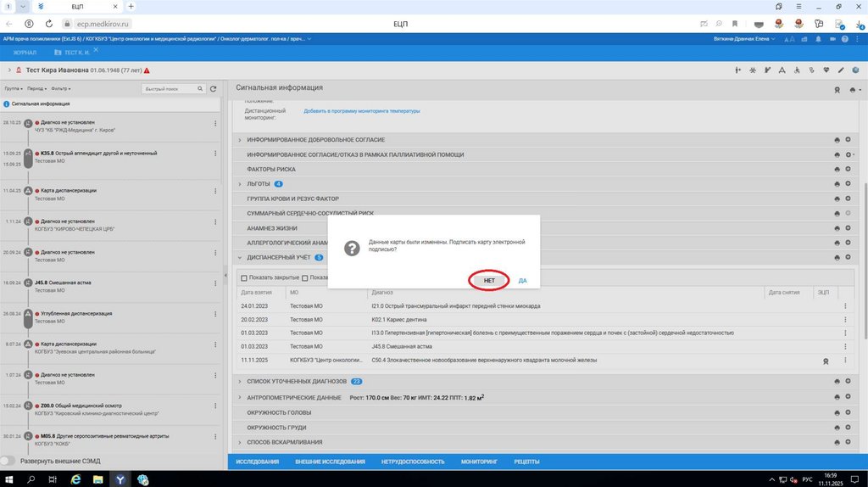The width and height of the screenshot is (868, 487).
Task: Print the Антропометрические данные section
Action: click(x=837, y=397)
